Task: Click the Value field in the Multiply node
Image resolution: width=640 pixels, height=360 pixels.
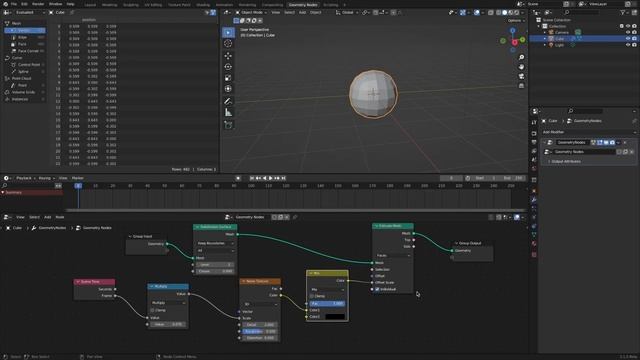Action: point(168,324)
